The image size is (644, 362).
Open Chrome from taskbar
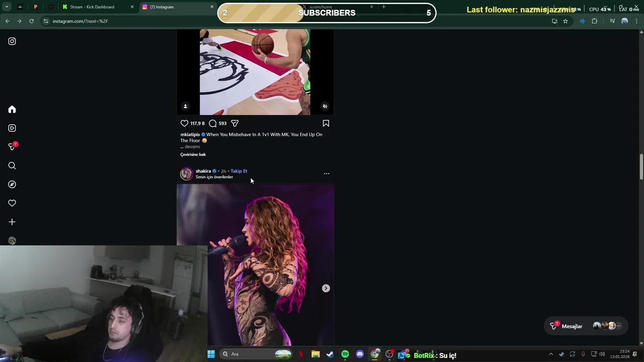pyautogui.click(x=375, y=354)
